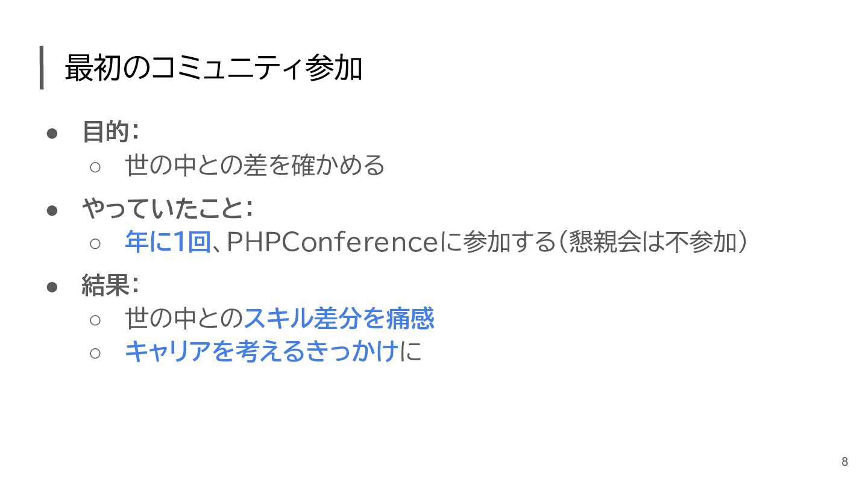868x488 pixels.
Task: Select the 目的: heading text
Action: click(111, 132)
